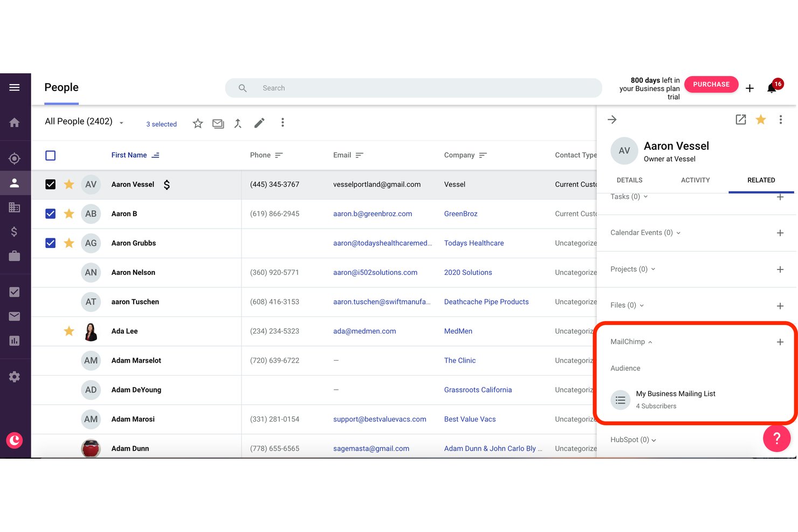Expand the Files (0) section

coord(627,305)
